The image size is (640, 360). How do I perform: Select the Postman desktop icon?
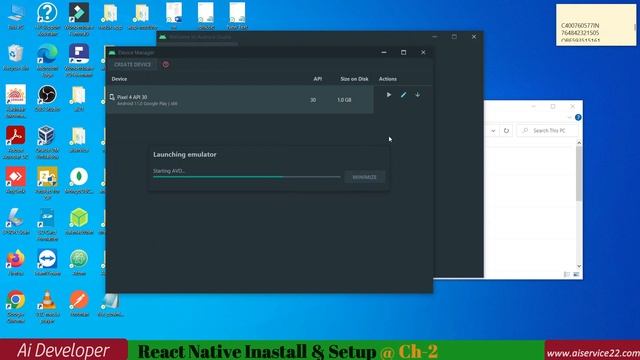coord(79,304)
